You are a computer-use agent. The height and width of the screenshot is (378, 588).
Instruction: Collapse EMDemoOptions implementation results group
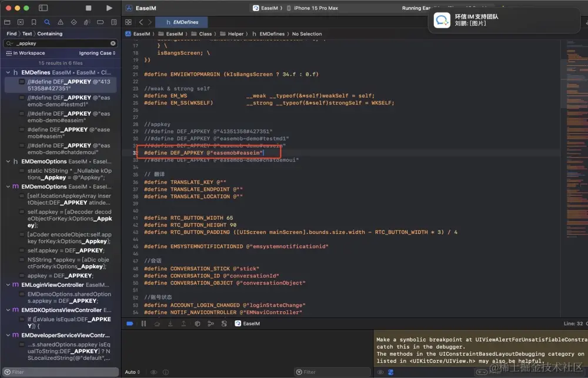point(8,187)
